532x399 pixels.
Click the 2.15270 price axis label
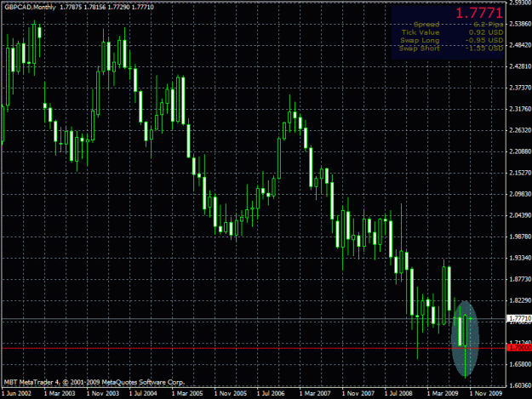(520, 173)
